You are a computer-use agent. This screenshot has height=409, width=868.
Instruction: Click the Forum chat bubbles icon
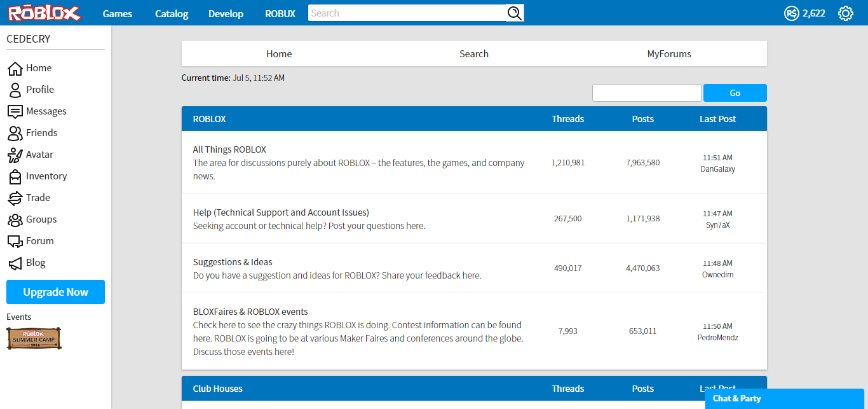pos(15,241)
